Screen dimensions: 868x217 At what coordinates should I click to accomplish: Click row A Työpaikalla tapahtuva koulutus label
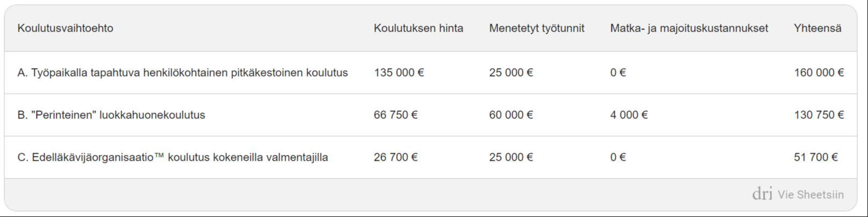pyautogui.click(x=183, y=72)
